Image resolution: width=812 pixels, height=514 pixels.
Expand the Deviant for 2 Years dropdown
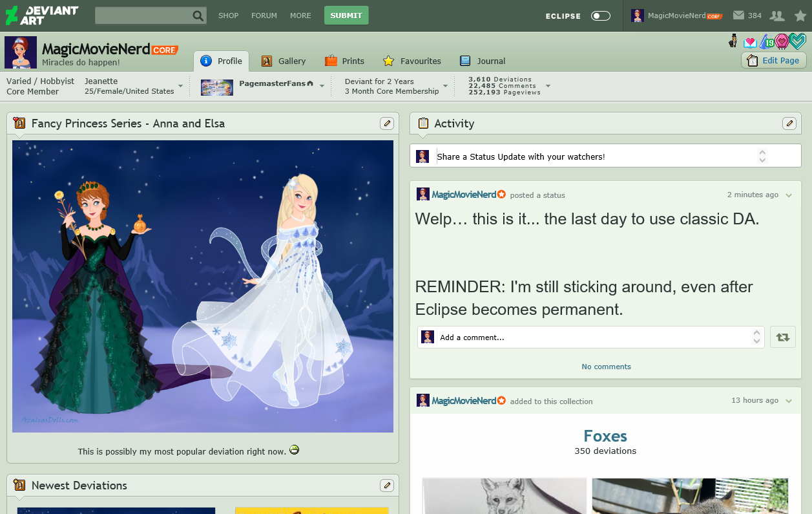(445, 86)
